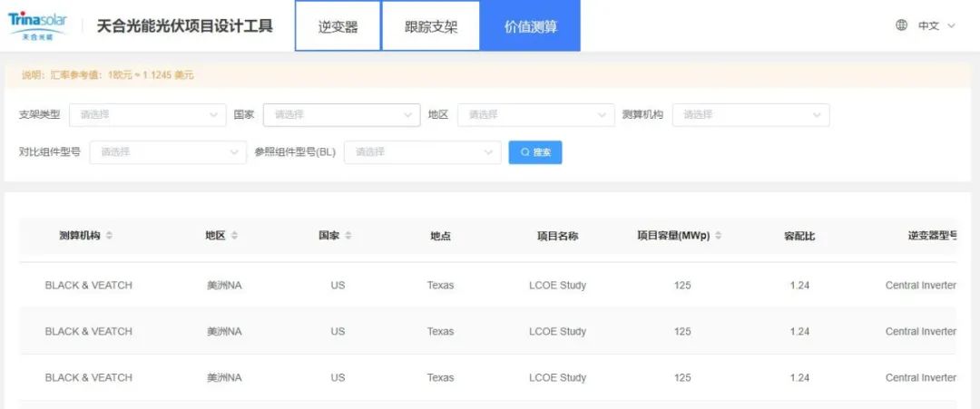
Task: Click the globe language icon
Action: pos(901,25)
